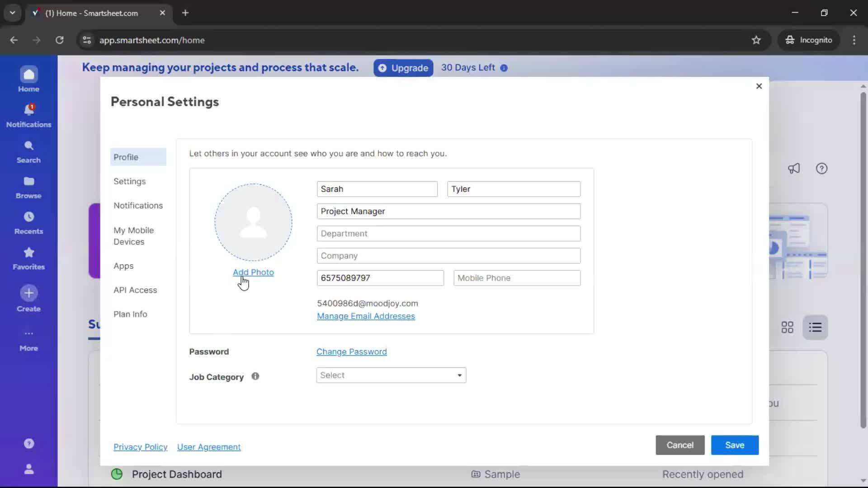The height and width of the screenshot is (488, 868).
Task: Click the Mobile Phone input field
Action: pos(517,277)
